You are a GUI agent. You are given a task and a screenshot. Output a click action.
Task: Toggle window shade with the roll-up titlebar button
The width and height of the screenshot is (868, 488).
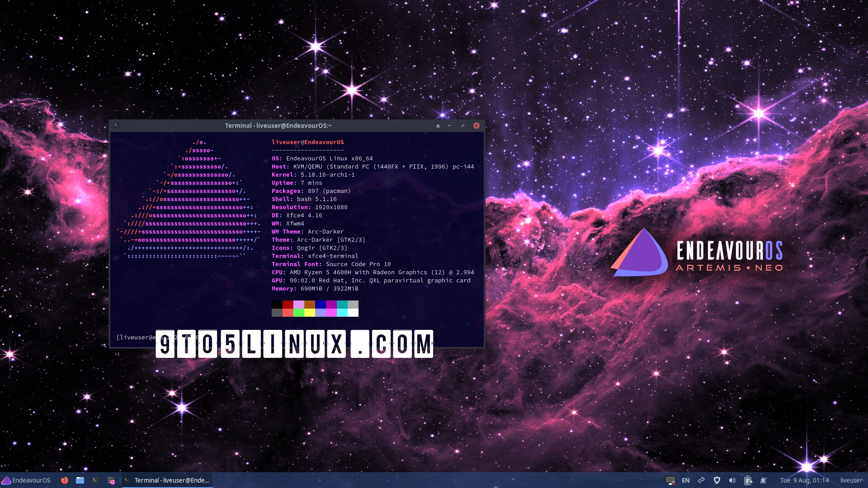coord(438,126)
